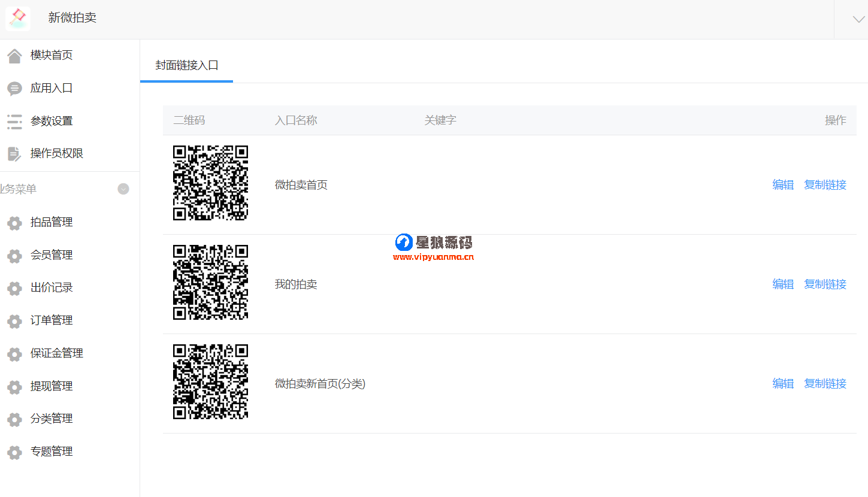
Task: Click the chat bubble icon beside 应用入口
Action: [x=14, y=89]
